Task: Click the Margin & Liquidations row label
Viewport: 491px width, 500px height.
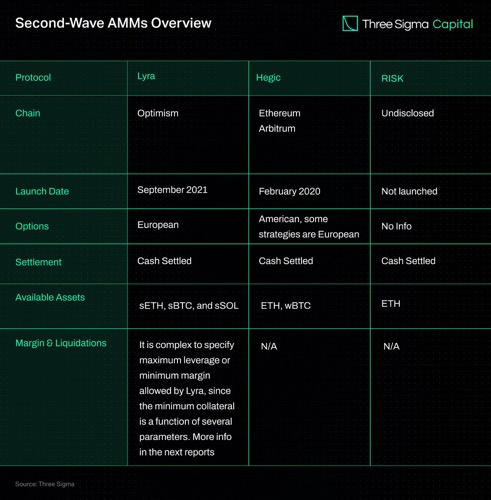Action: (61, 343)
